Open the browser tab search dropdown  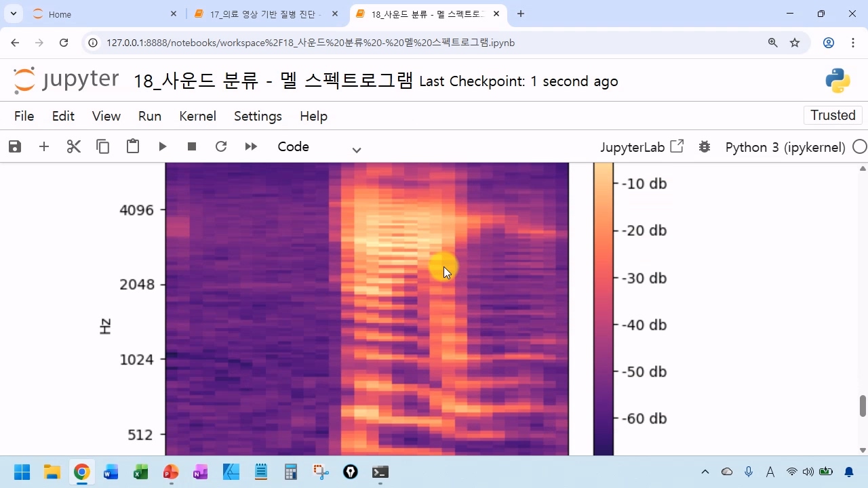(14, 14)
